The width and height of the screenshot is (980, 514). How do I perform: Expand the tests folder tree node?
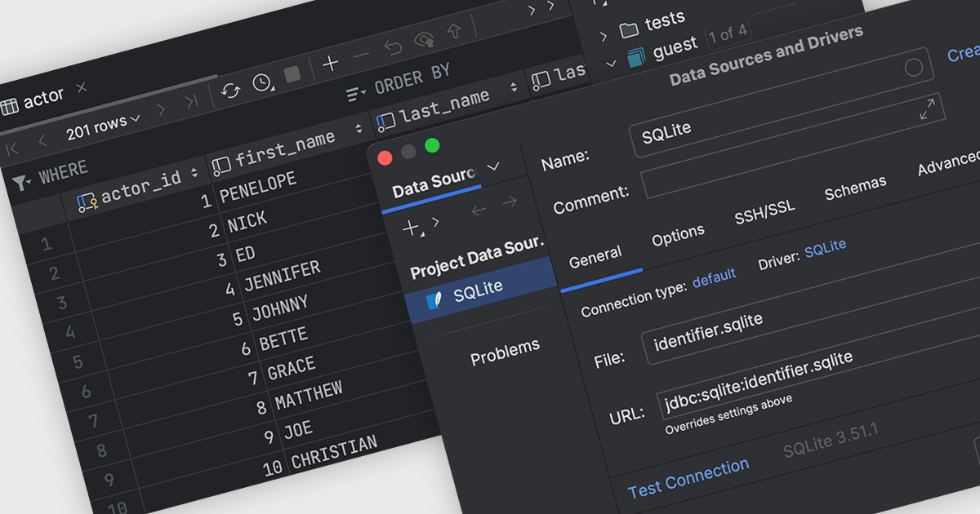(603, 37)
